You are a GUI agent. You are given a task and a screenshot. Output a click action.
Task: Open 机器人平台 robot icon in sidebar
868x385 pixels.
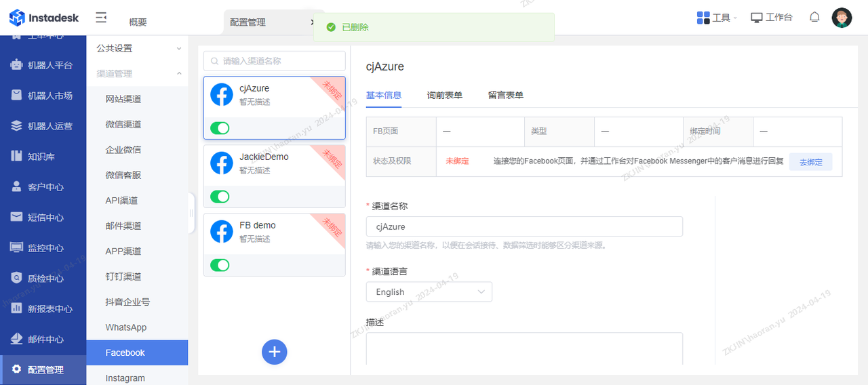[17, 65]
